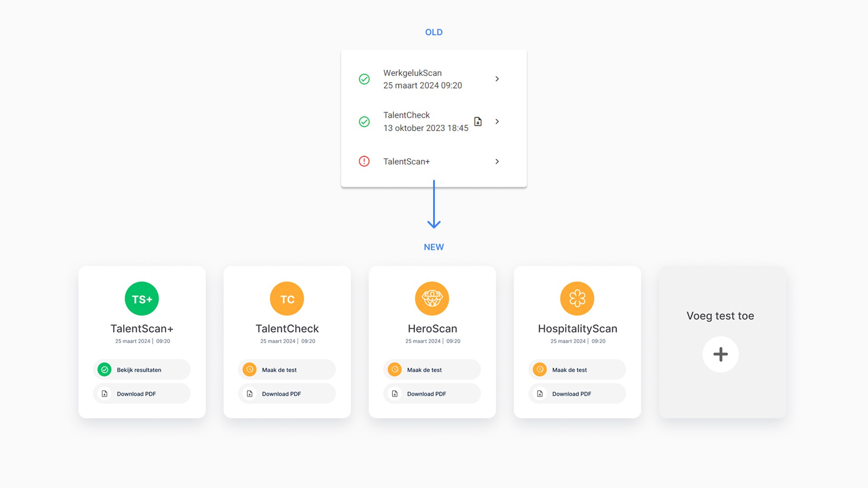Click the green checkmark beside WerkgelukScan
The height and width of the screenshot is (488, 868).
pyautogui.click(x=364, y=79)
